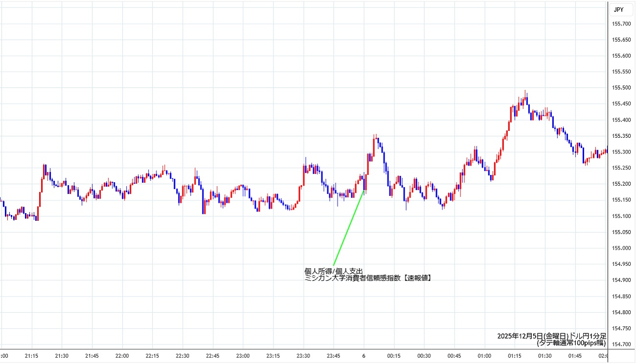Viewport: 636px width, 364px height.
Task: Click the 01:00 time axis label
Action: (x=484, y=356)
